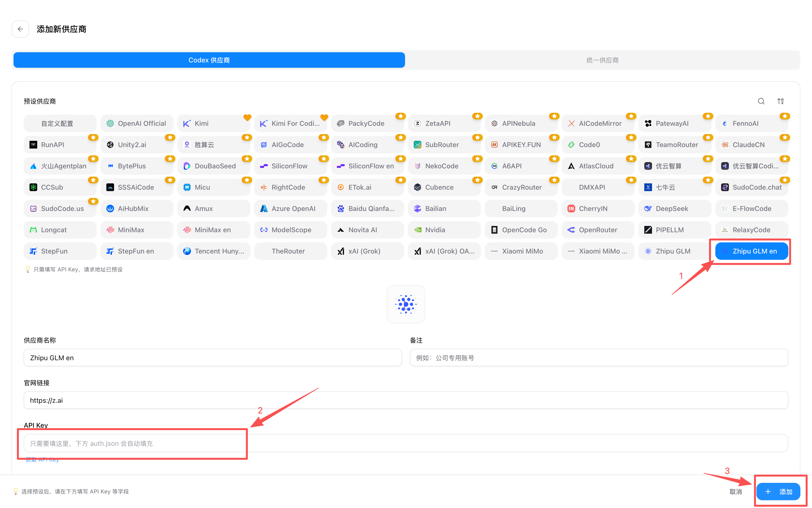Select the PackyCode preset
The width and height of the screenshot is (812, 508).
click(367, 123)
